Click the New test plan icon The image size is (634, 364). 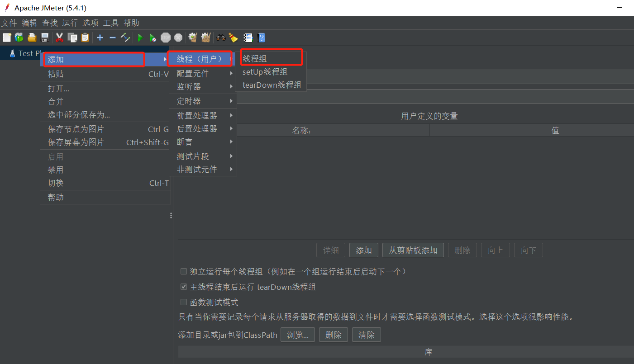(7, 38)
